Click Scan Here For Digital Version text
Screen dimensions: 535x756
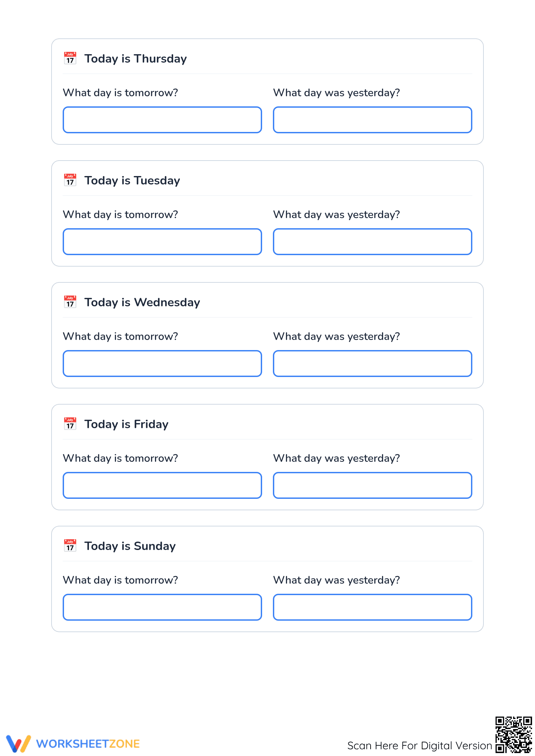tap(420, 746)
